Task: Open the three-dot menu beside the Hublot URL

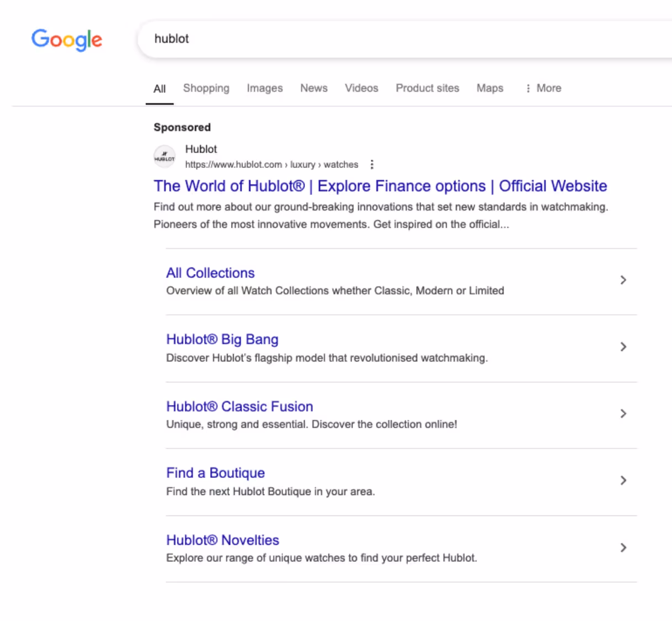Action: coord(372,165)
